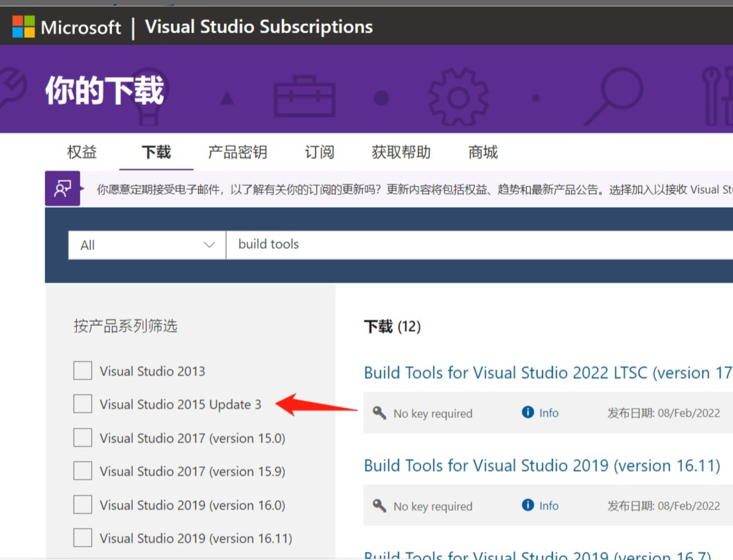Switch to the 权益 tab
Image resolution: width=733 pixels, height=560 pixels.
pos(82,152)
